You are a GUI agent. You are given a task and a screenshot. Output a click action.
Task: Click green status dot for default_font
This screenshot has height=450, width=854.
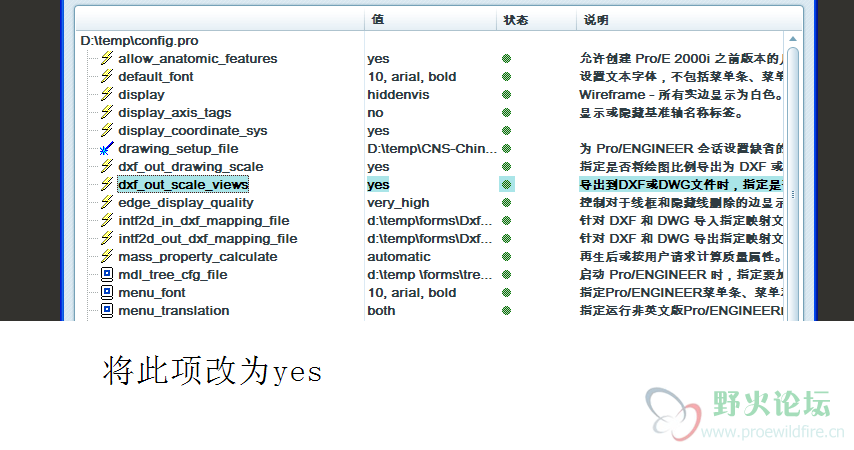507,76
